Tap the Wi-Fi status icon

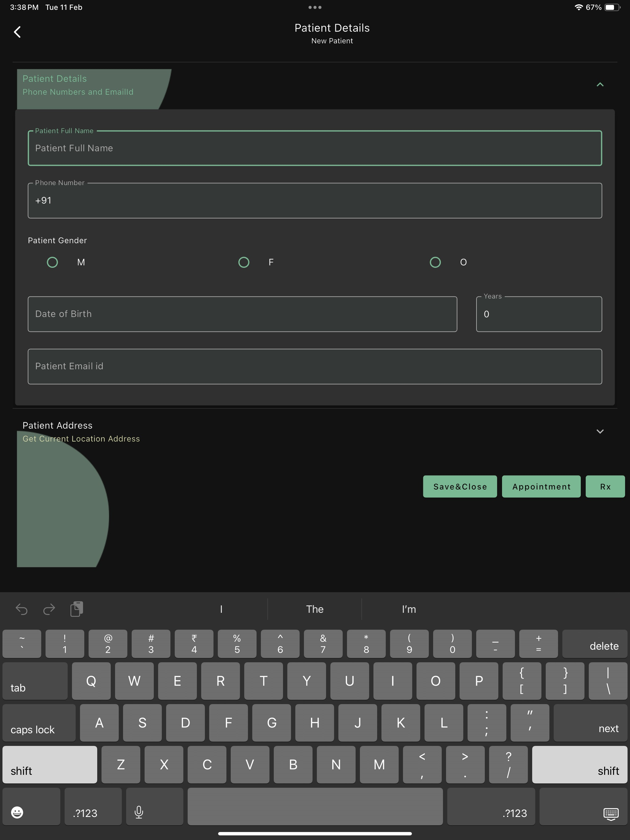point(578,7)
